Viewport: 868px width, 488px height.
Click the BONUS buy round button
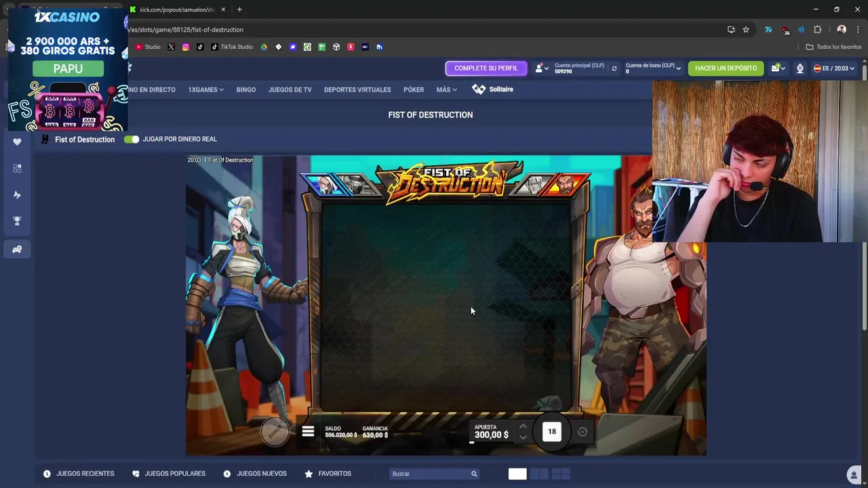[275, 432]
